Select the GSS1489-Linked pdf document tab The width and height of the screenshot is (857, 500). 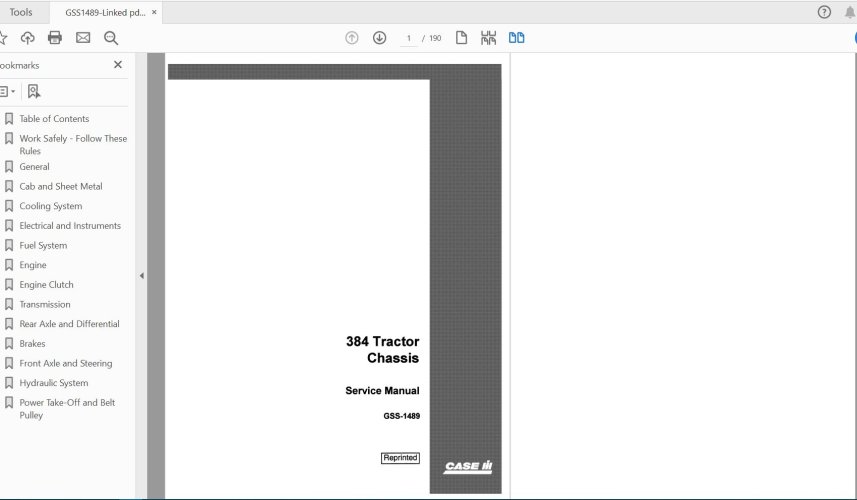click(104, 12)
